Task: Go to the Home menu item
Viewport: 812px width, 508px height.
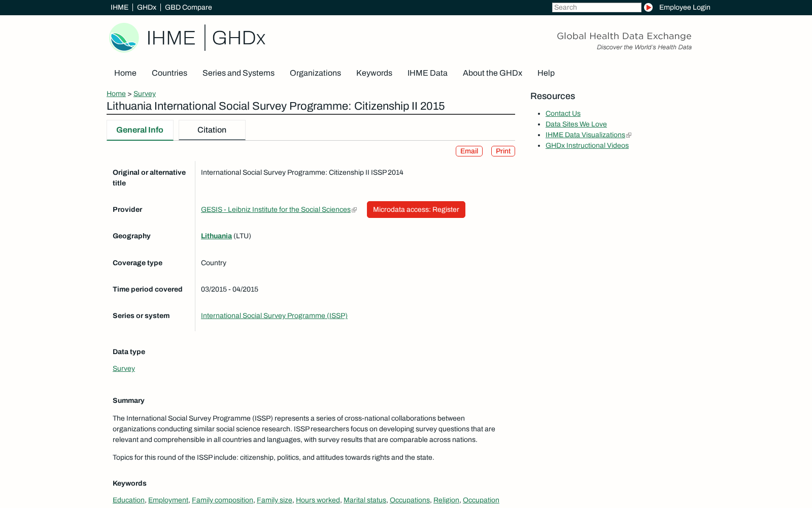Action: pyautogui.click(x=125, y=73)
